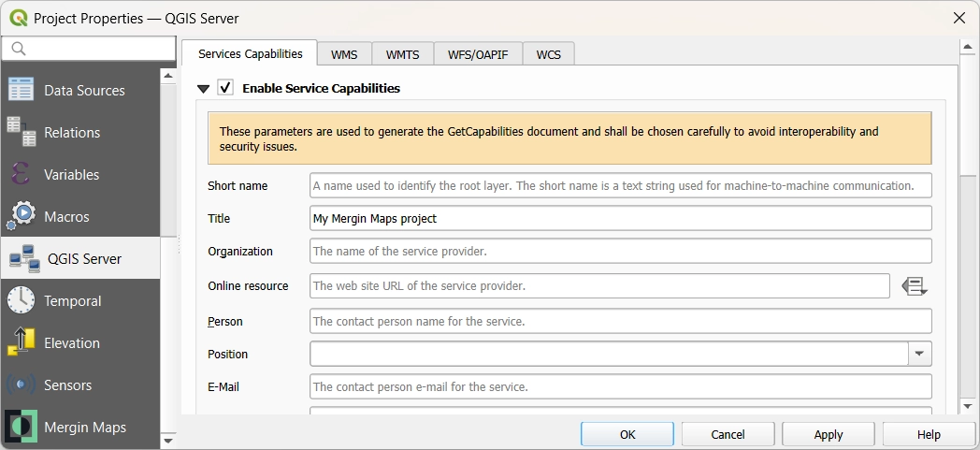Click the OK button
Image resolution: width=980 pixels, height=450 pixels.
tap(627, 434)
